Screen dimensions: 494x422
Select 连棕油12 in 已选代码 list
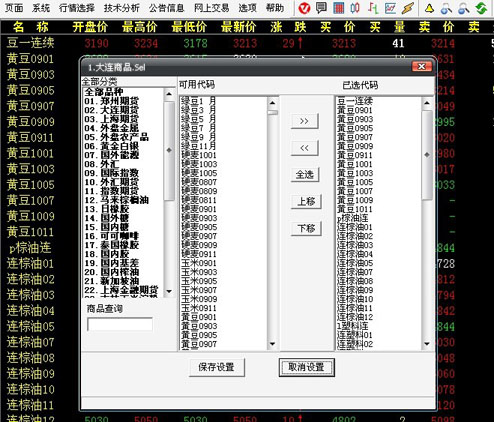coord(355,317)
